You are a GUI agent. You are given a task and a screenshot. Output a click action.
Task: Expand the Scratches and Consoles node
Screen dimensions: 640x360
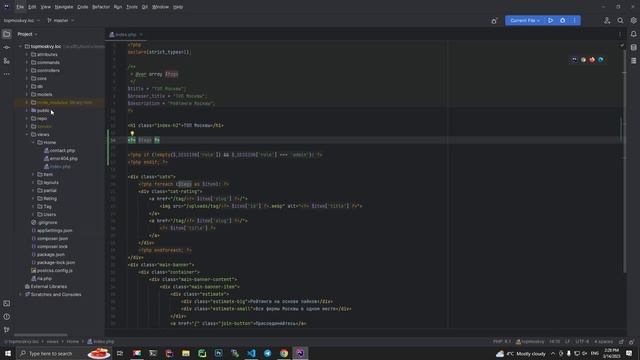click(20, 294)
